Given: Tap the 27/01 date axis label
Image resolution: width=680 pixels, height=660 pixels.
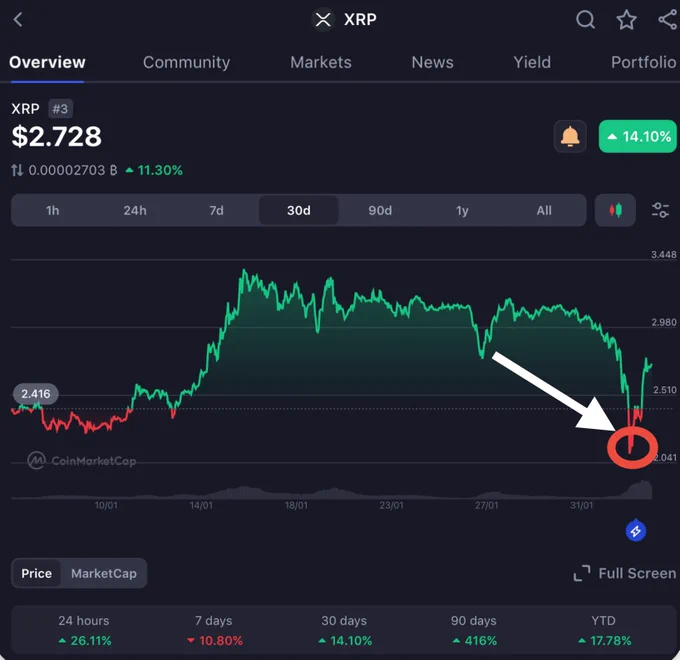Looking at the screenshot, I should click(487, 505).
